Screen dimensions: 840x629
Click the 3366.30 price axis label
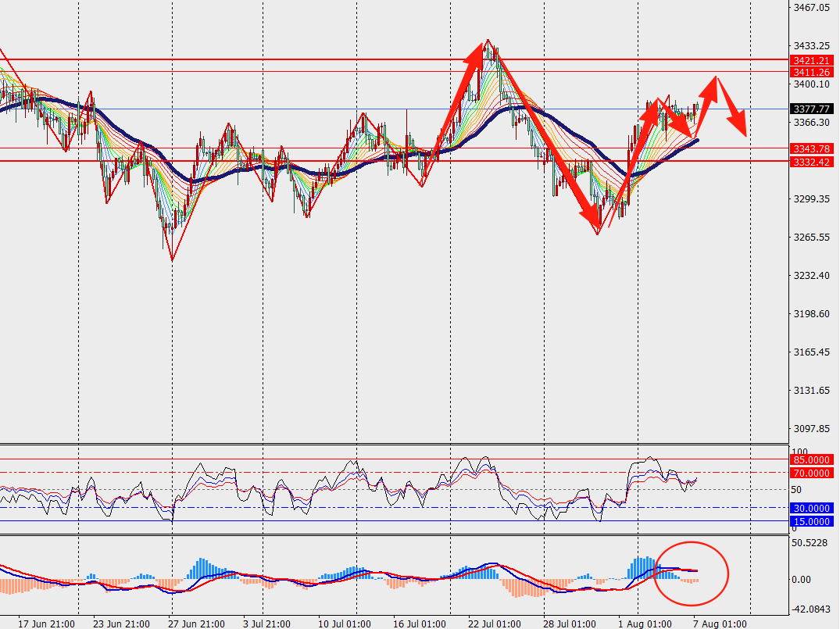click(811, 122)
